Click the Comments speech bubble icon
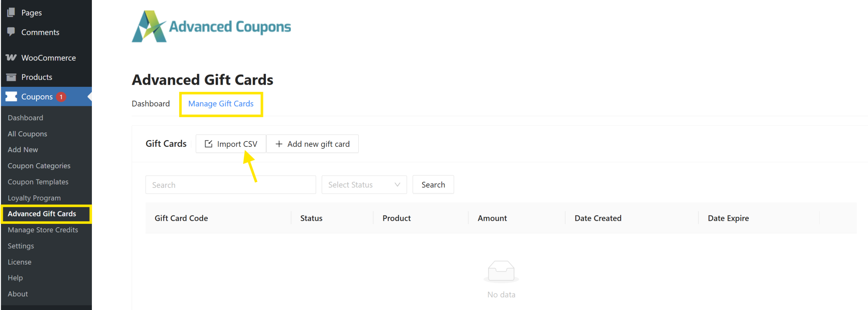The height and width of the screenshot is (310, 868). (11, 32)
